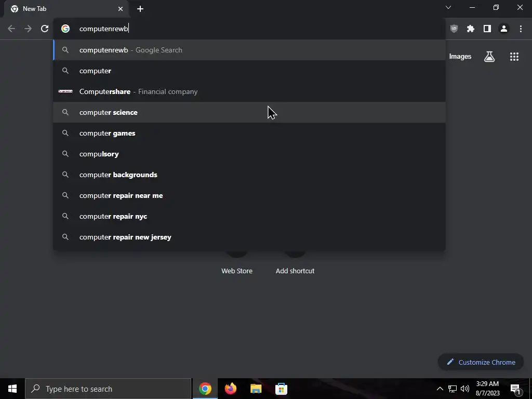Screen dimensions: 532x399
Task: Click the Customize Chrome button
Action: pos(481,362)
